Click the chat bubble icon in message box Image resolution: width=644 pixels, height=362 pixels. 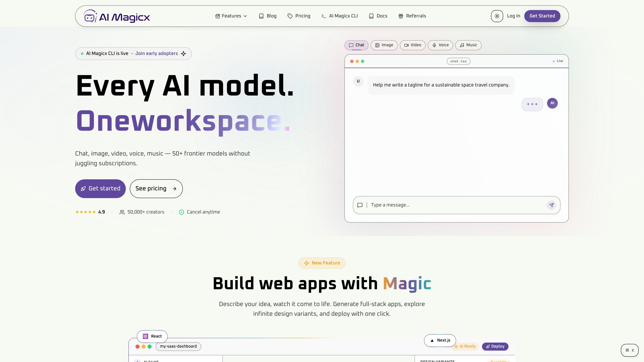pos(360,205)
